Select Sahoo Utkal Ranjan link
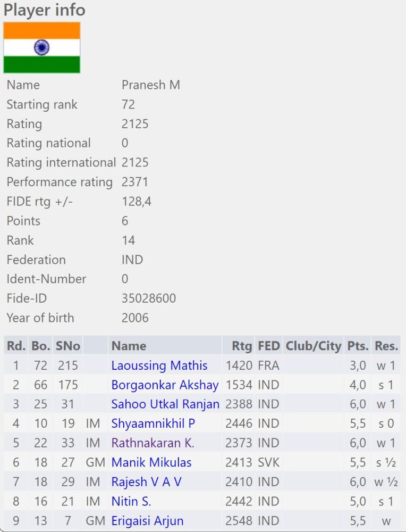 coord(165,404)
